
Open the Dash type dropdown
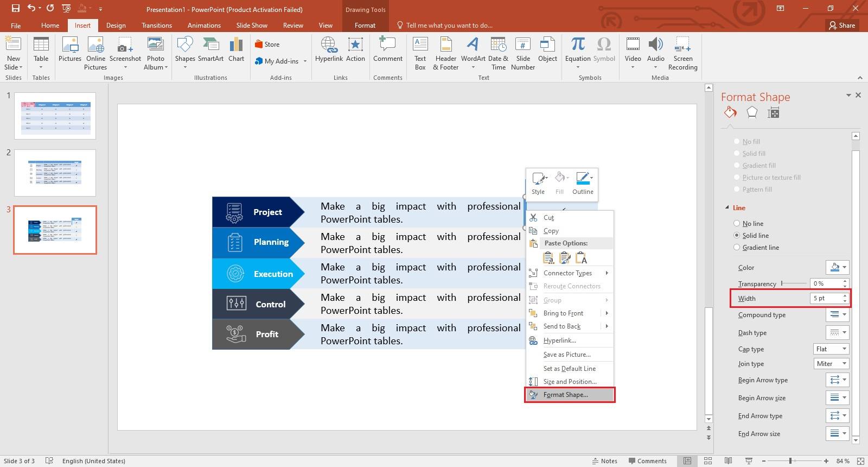837,332
